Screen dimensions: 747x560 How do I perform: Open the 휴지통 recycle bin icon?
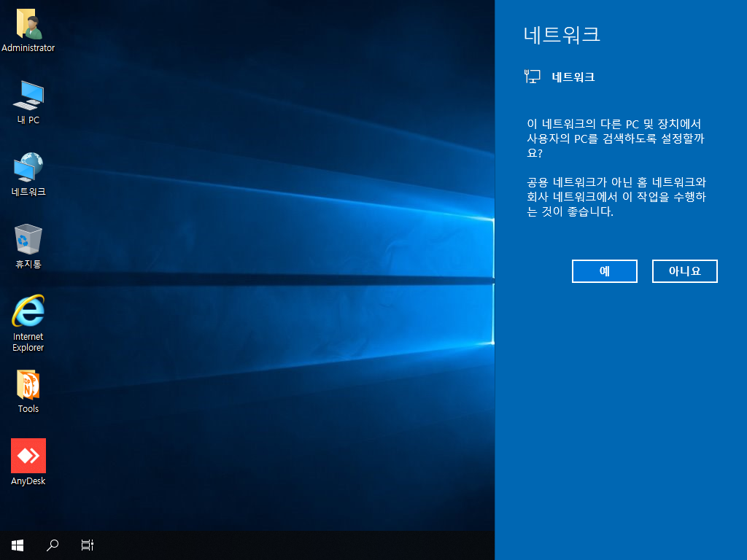coord(28,239)
